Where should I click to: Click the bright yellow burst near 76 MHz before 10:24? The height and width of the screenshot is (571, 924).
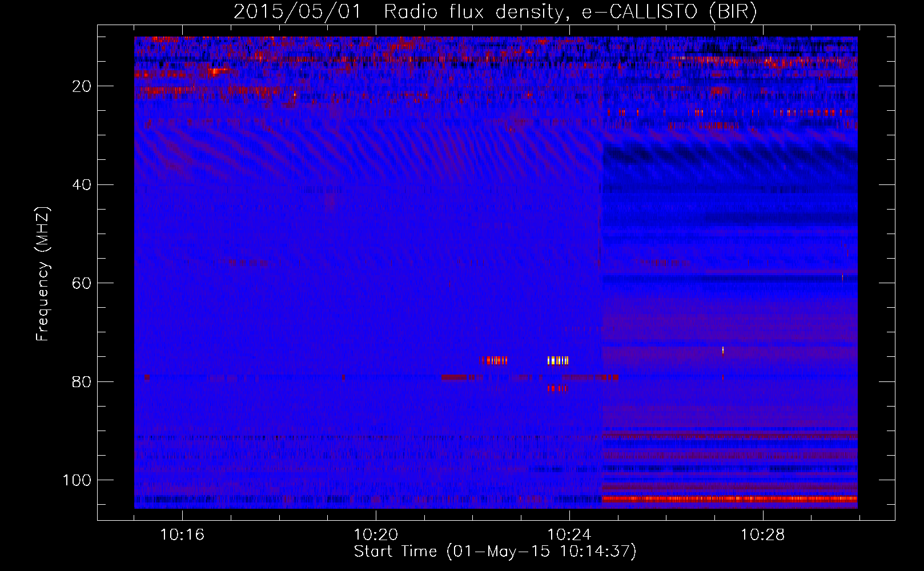pyautogui.click(x=558, y=360)
